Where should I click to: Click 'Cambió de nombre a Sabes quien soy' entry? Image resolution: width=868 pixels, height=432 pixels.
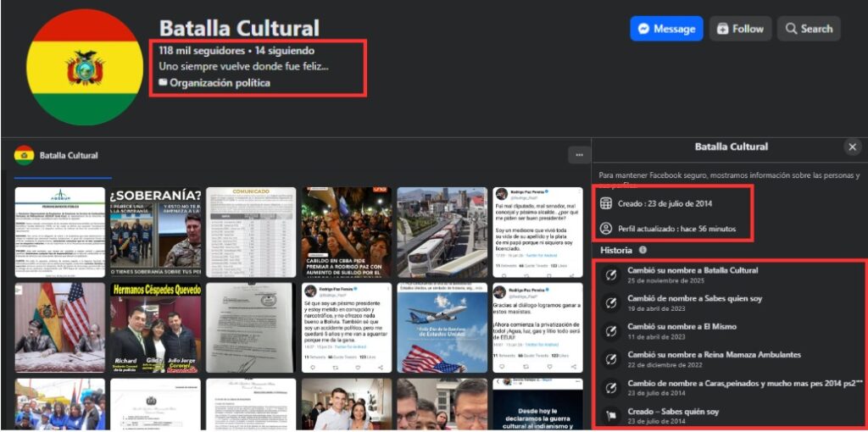[x=695, y=299]
